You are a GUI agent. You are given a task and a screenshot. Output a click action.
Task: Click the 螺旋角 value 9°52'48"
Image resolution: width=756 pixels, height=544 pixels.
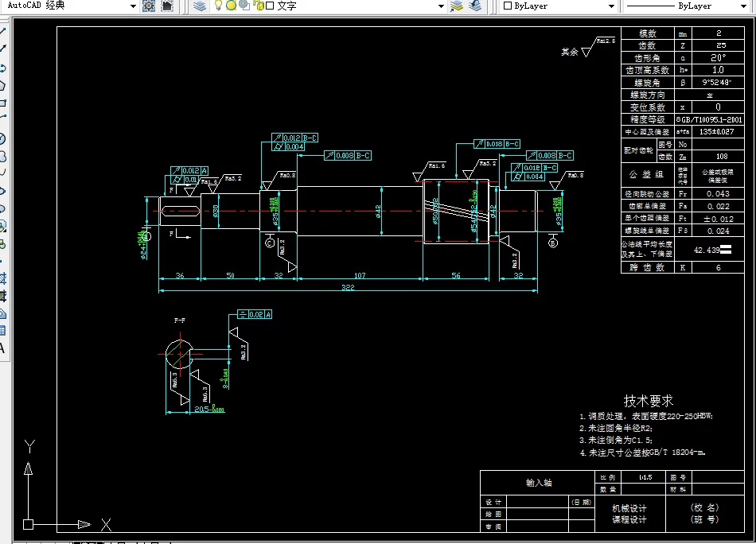[x=717, y=83]
